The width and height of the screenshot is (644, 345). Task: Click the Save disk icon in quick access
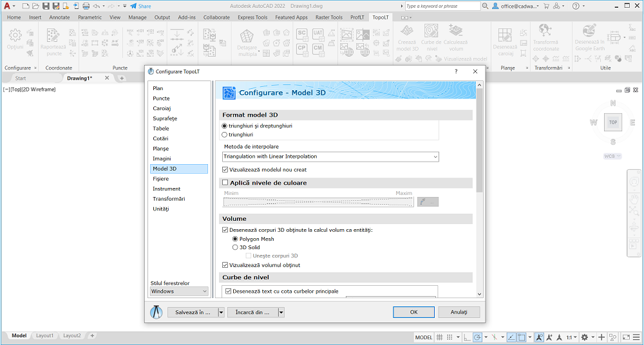[46, 6]
